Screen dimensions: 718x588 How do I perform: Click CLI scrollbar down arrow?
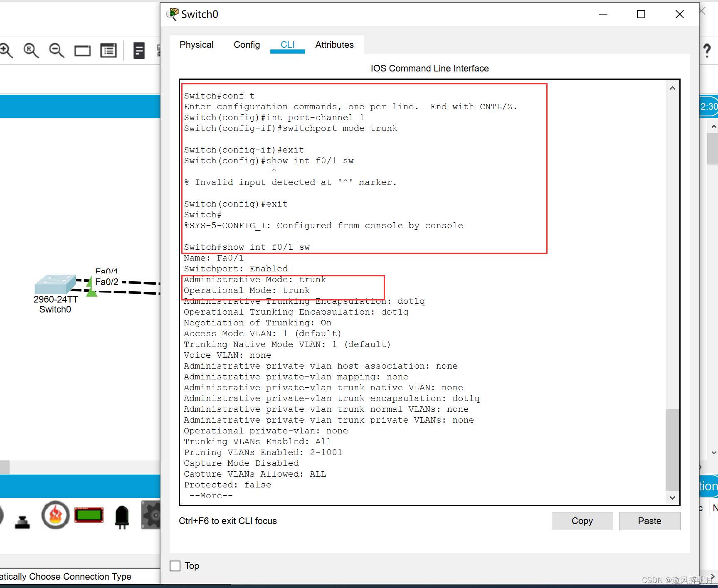click(x=672, y=498)
